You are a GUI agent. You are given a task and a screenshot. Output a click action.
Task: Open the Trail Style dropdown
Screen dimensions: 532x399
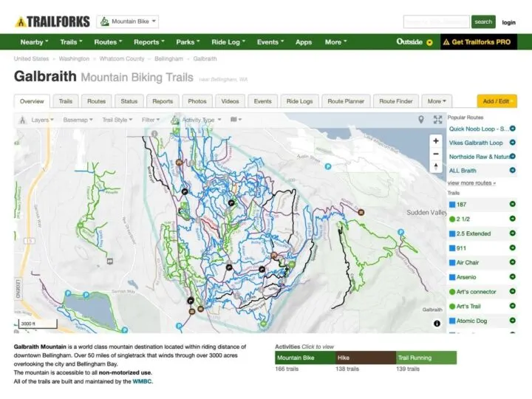[x=117, y=120]
